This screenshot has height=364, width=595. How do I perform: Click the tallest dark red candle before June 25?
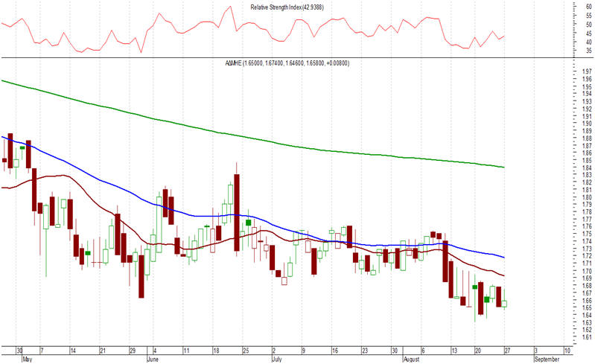pos(237,212)
